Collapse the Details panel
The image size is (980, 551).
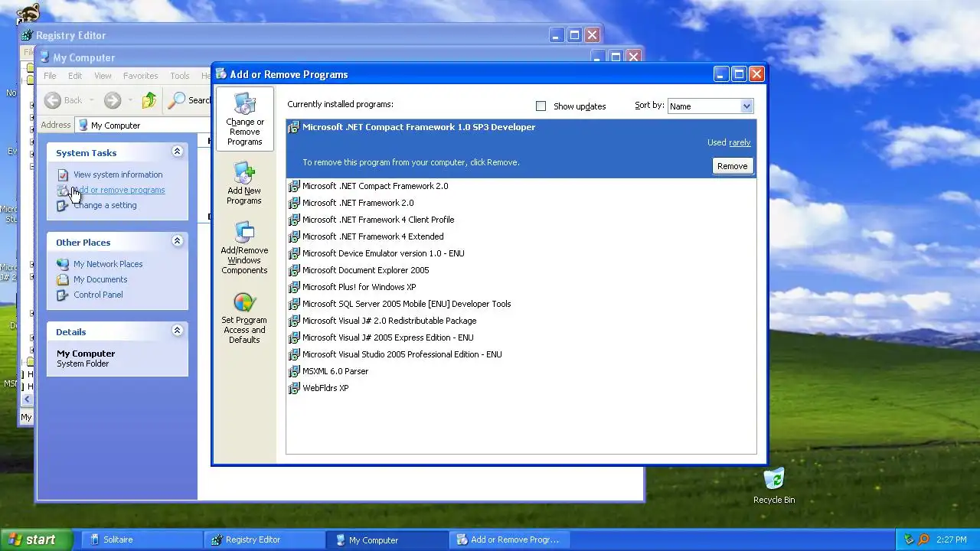coord(177,331)
